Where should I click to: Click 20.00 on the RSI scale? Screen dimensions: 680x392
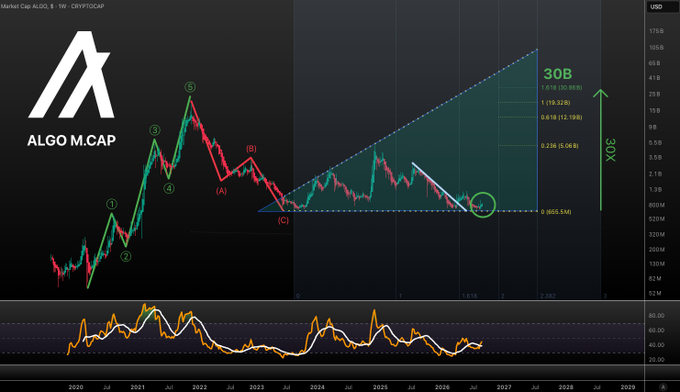coord(656,360)
